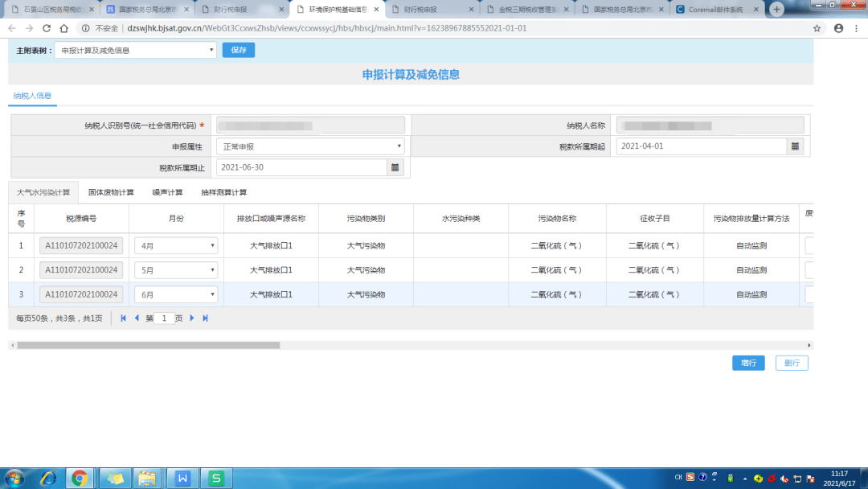Image resolution: width=868 pixels, height=489 pixels.
Task: Reload the page in browser
Action: coord(47,28)
